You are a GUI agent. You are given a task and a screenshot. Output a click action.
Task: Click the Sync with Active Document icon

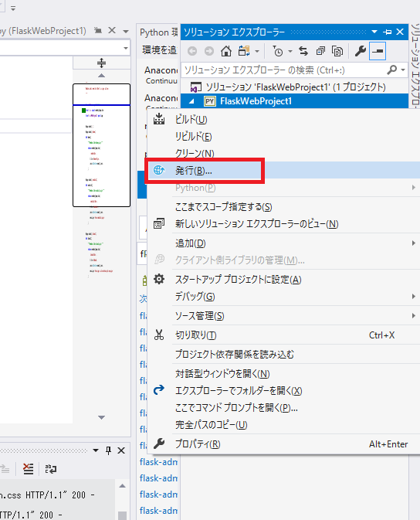coord(303,51)
